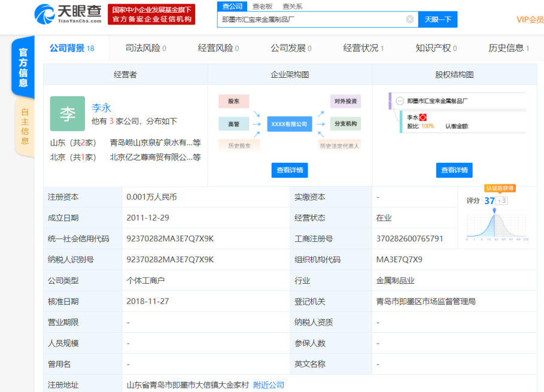This screenshot has width=544, height=392.
Task: Click 查看详情 under 企业架构图
Action: (290, 170)
